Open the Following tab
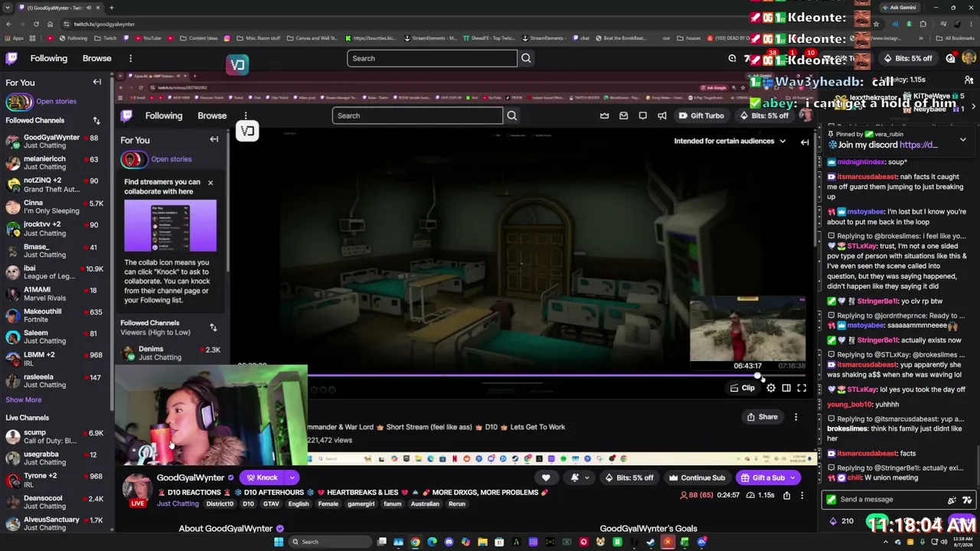Screen dimensions: 980x551 point(48,58)
